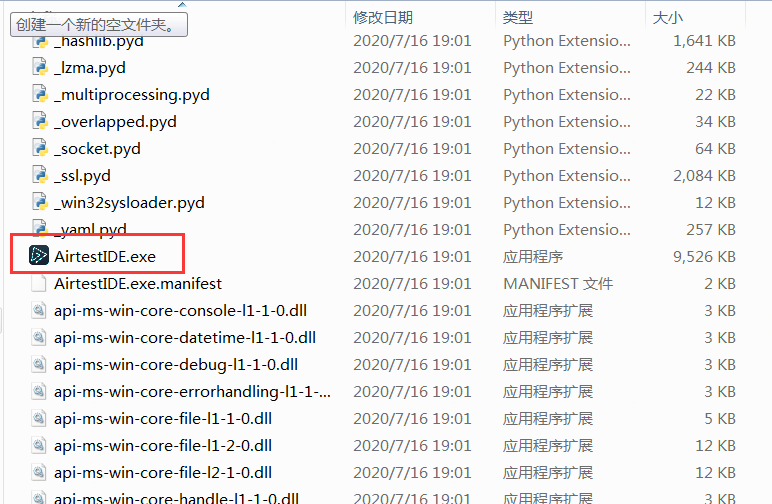Viewport: 772px width, 504px height.
Task: Sort by 类型 column header
Action: (x=518, y=18)
